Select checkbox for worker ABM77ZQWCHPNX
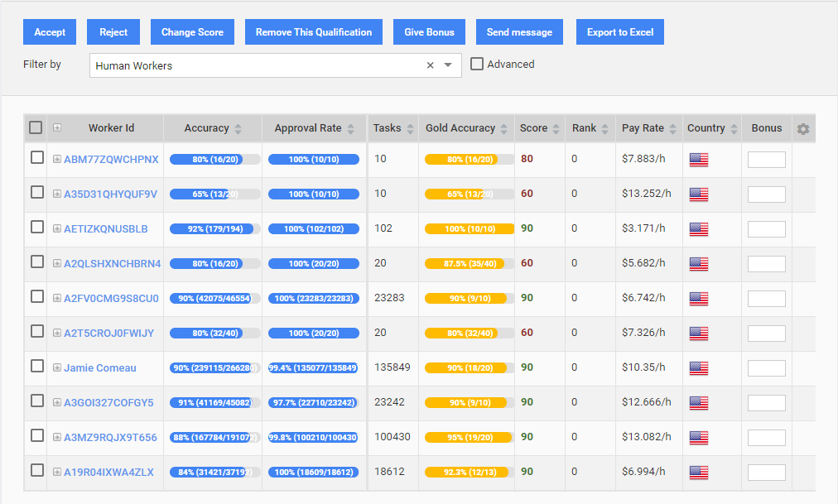This screenshot has height=504, width=838. 37,157
